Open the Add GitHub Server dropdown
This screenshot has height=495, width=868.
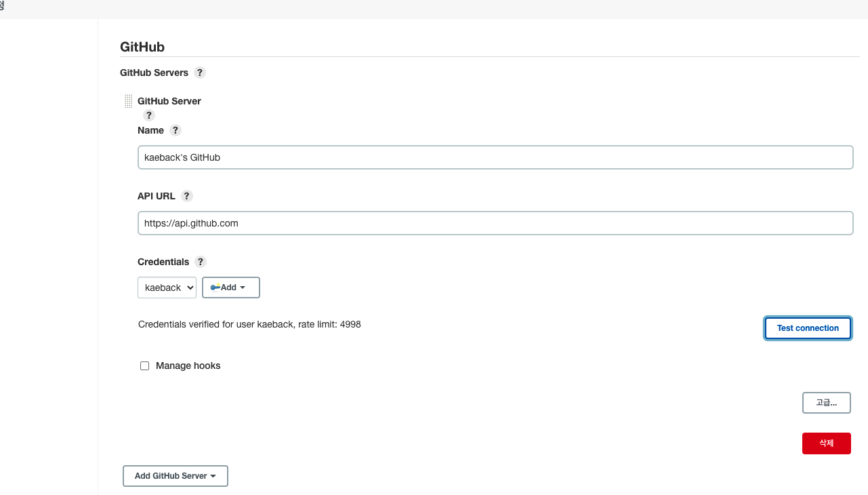[x=175, y=476]
